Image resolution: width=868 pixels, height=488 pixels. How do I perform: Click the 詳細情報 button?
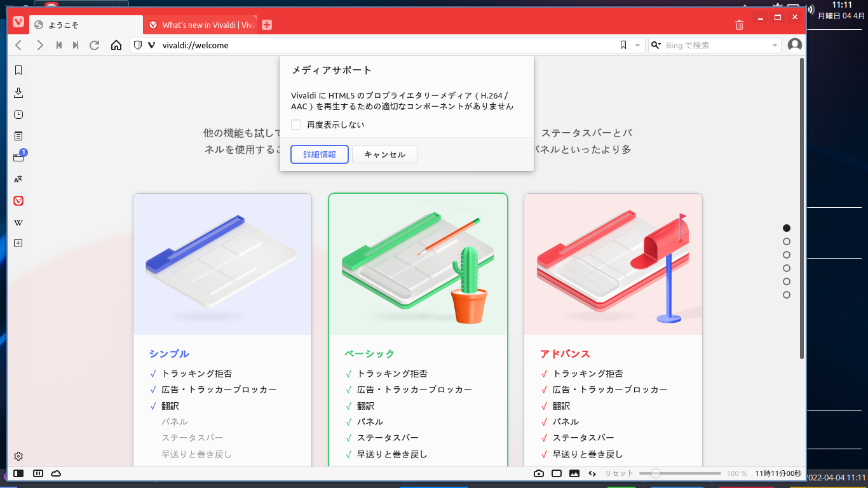pyautogui.click(x=320, y=154)
